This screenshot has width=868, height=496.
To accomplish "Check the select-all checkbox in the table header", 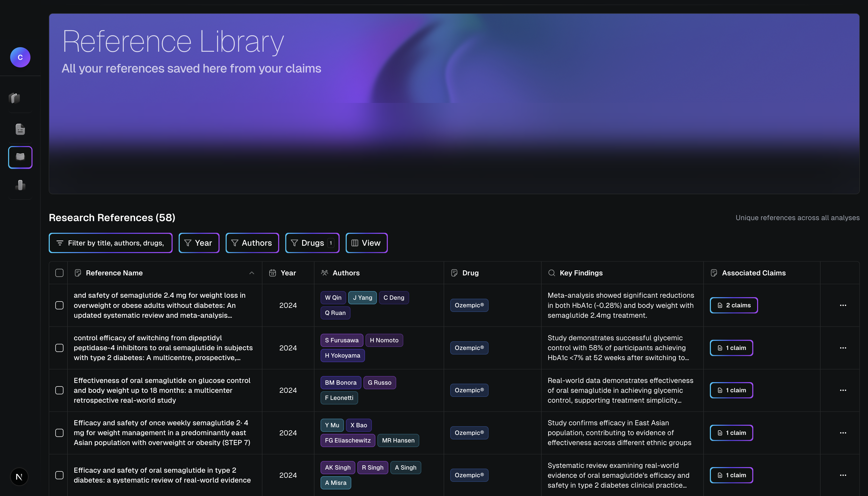I will [59, 273].
